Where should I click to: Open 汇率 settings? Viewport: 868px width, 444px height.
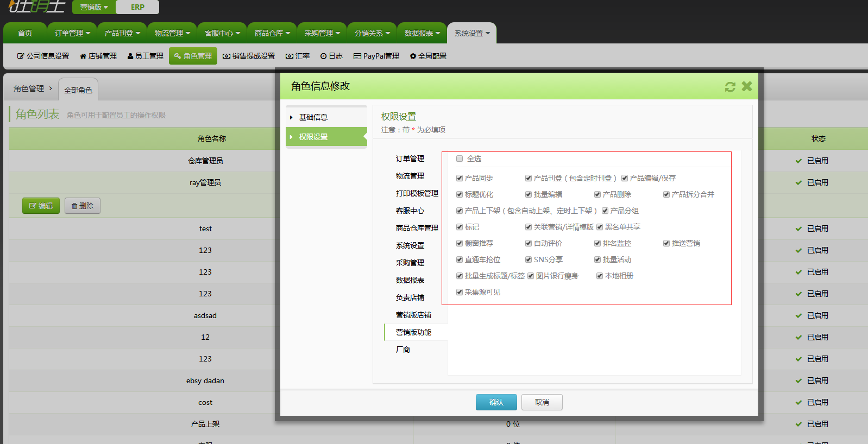tap(298, 56)
